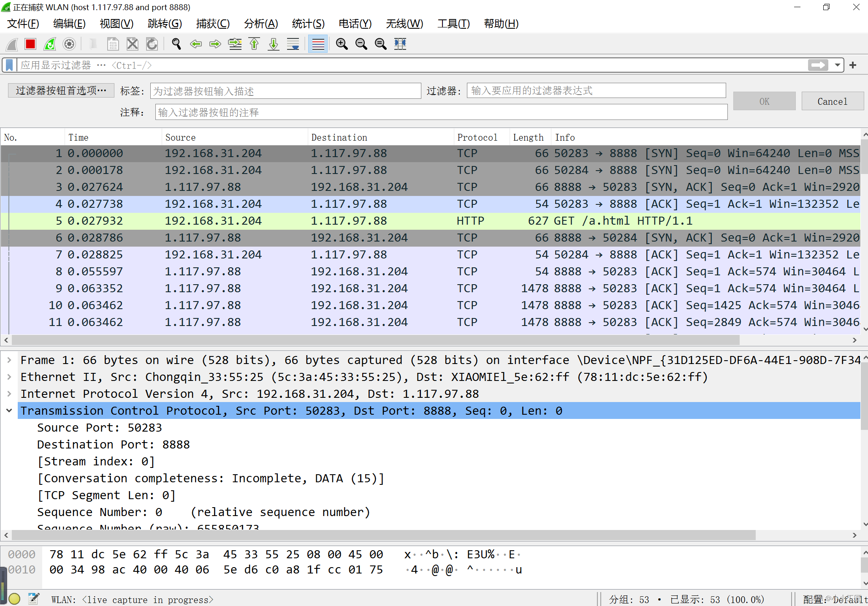This screenshot has height=606, width=868.
Task: Jump to first packet icon
Action: [254, 44]
